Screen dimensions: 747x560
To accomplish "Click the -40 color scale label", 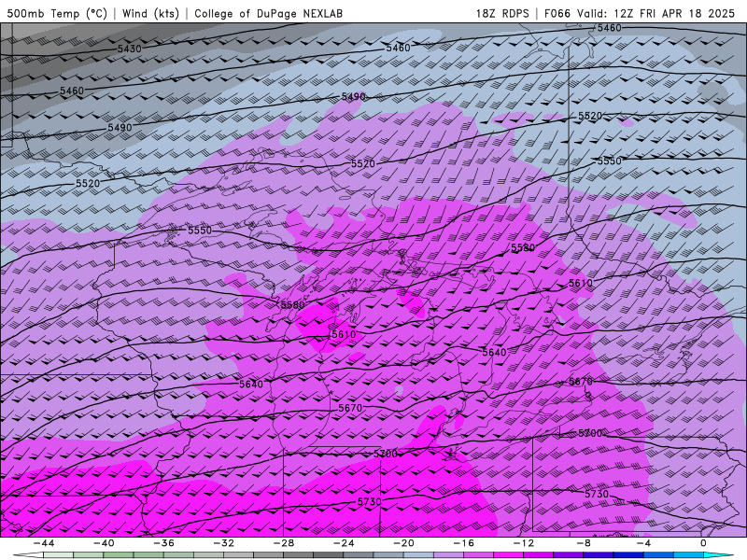I will (x=104, y=543).
